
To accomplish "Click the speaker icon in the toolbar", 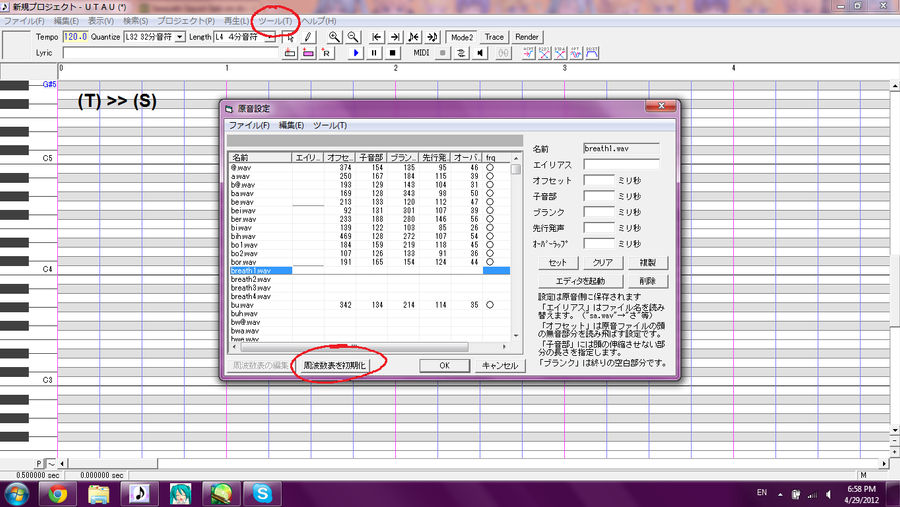I will pyautogui.click(x=480, y=53).
